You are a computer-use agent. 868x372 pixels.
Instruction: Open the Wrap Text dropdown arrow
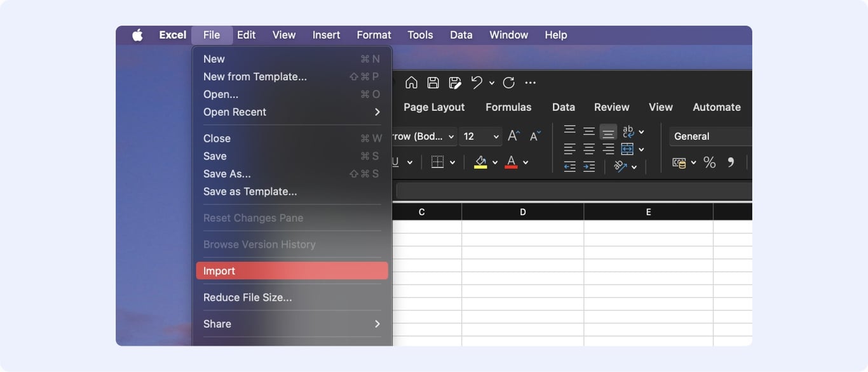tap(641, 132)
